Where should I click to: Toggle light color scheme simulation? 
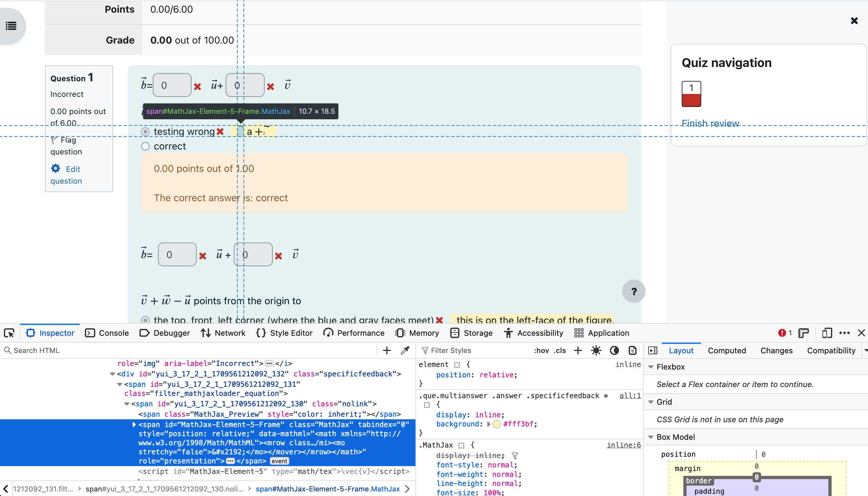pos(596,350)
